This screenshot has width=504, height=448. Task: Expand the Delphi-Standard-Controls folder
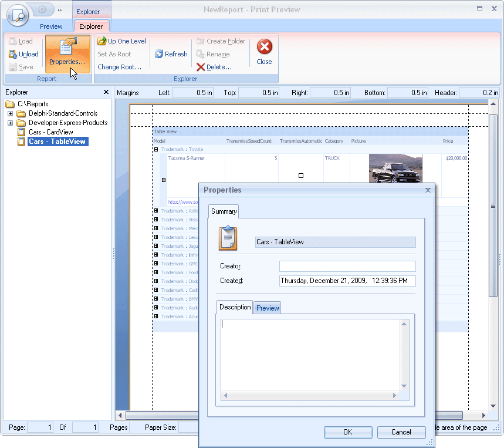click(11, 113)
